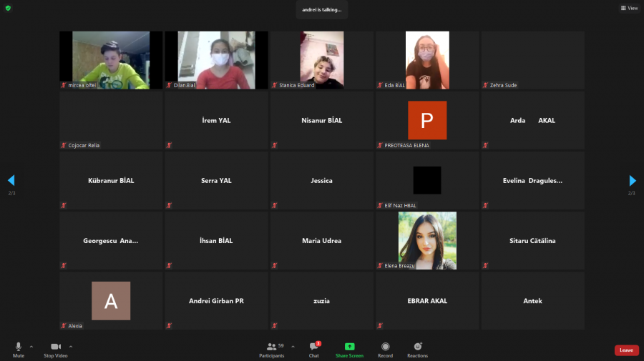644x361 pixels.
Task: Toggle the Stop Video camera button
Action: point(55,350)
